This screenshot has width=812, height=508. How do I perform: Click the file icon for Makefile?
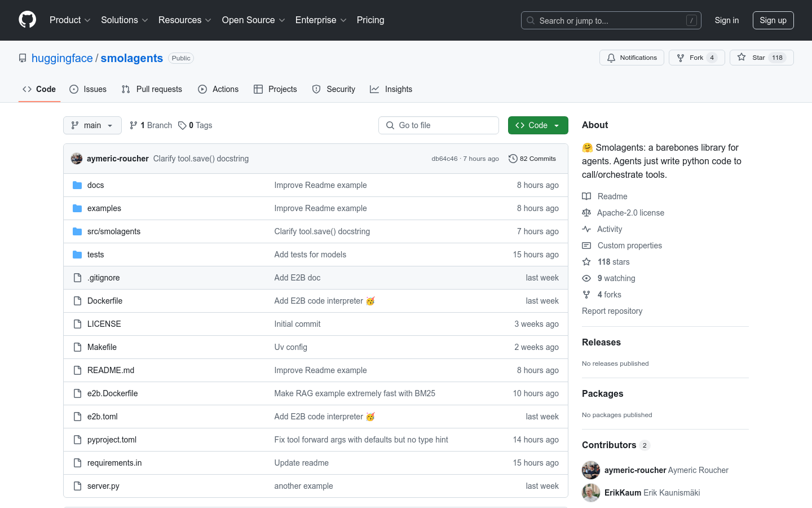tap(77, 347)
